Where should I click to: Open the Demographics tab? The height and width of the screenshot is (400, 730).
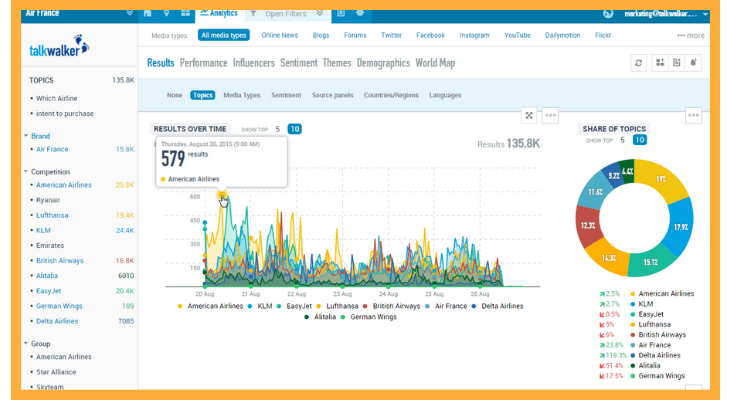click(383, 63)
